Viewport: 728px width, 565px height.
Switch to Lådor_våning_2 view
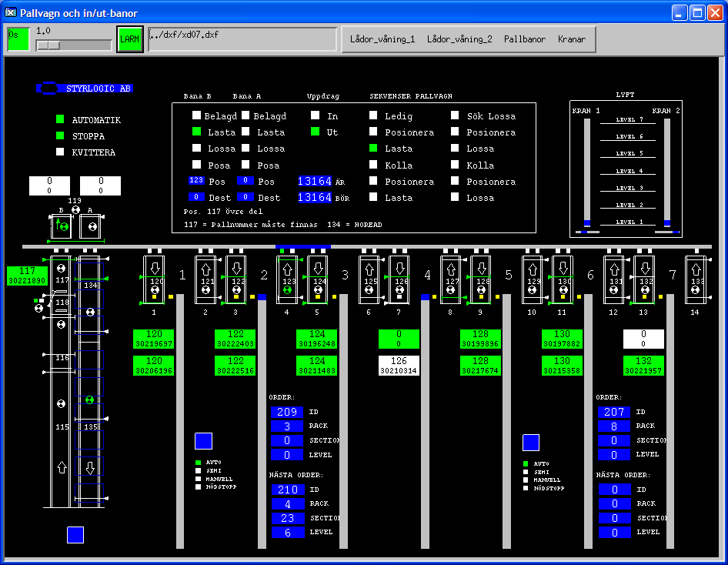coord(459,39)
